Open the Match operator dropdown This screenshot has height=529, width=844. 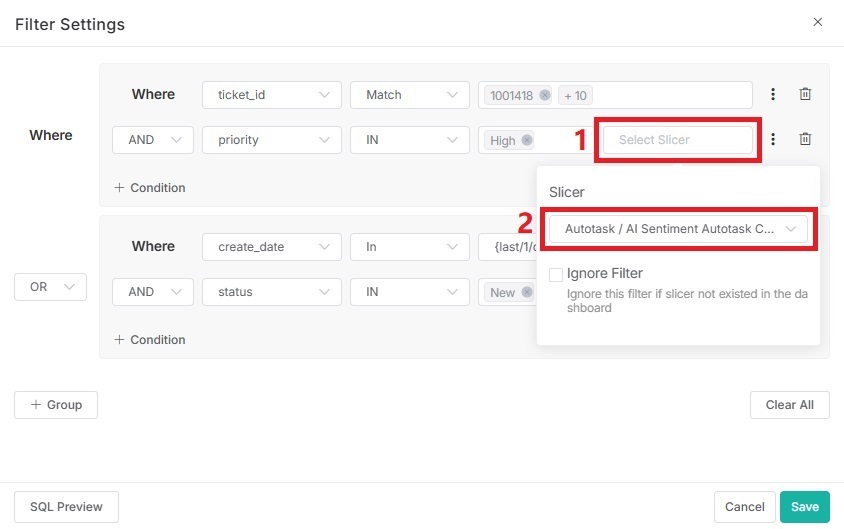coord(409,95)
